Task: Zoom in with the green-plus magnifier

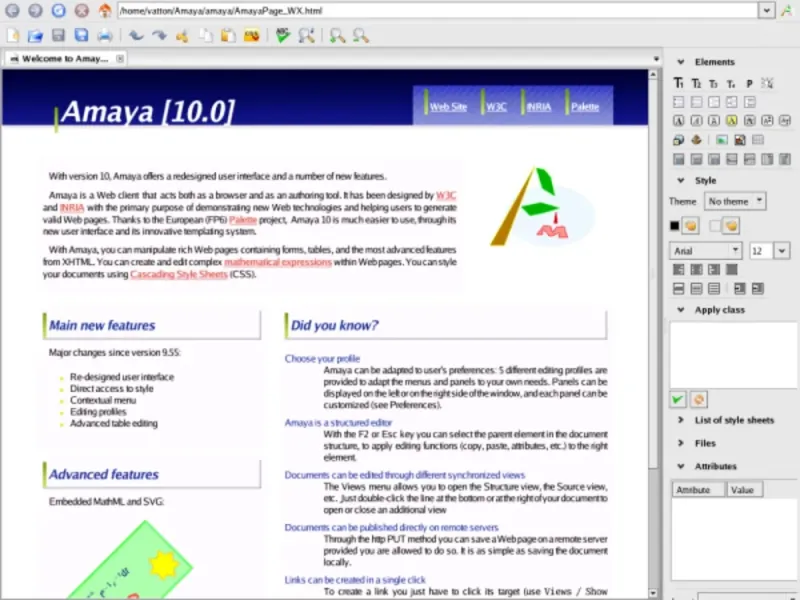Action: tap(337, 36)
